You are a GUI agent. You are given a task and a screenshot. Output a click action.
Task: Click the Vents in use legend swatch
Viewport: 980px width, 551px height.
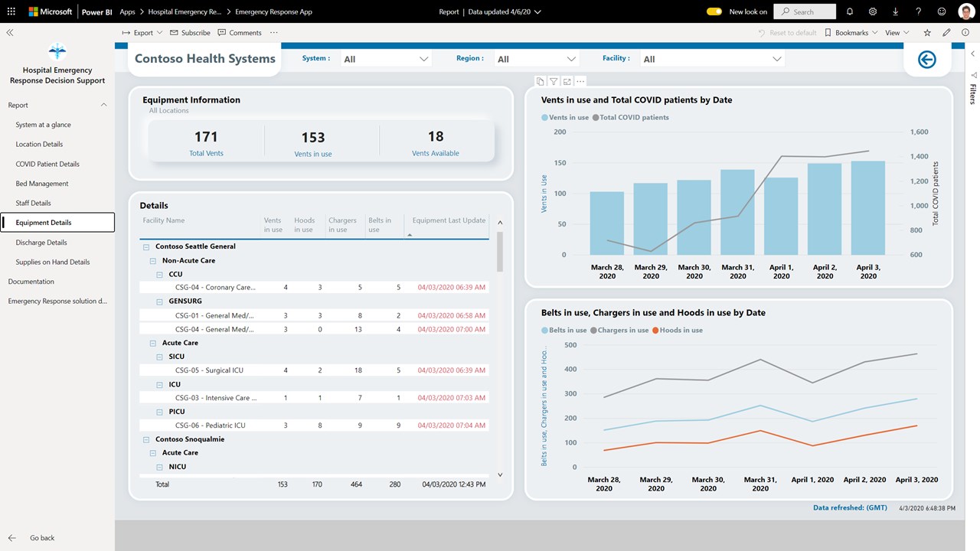[544, 118]
